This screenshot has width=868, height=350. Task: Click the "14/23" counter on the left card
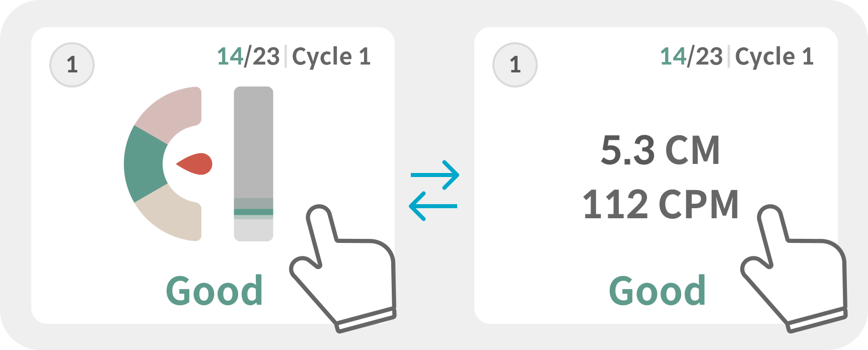pyautogui.click(x=248, y=56)
